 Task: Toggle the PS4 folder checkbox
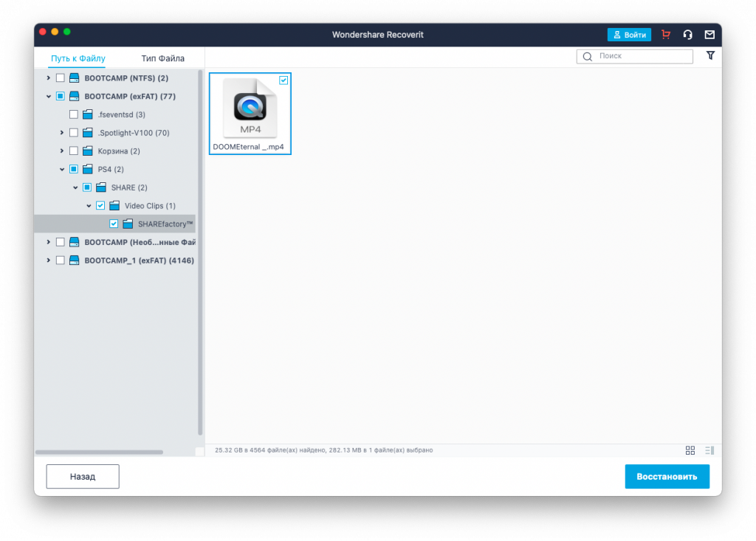click(74, 169)
